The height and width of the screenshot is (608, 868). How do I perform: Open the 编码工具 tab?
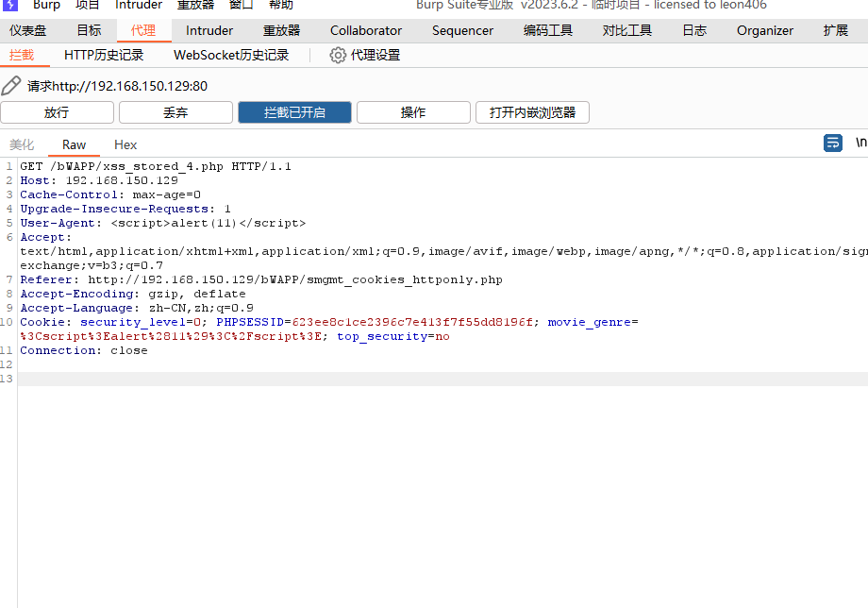click(547, 30)
